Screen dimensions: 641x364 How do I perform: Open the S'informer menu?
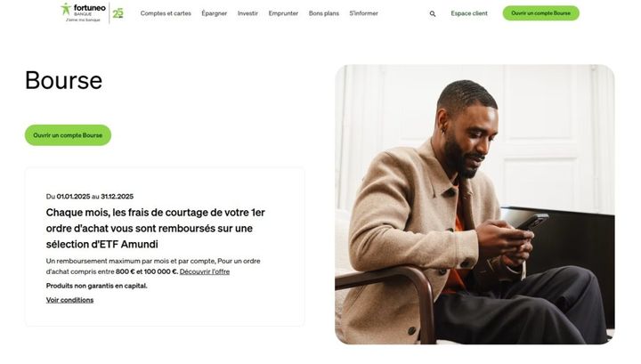pyautogui.click(x=363, y=13)
